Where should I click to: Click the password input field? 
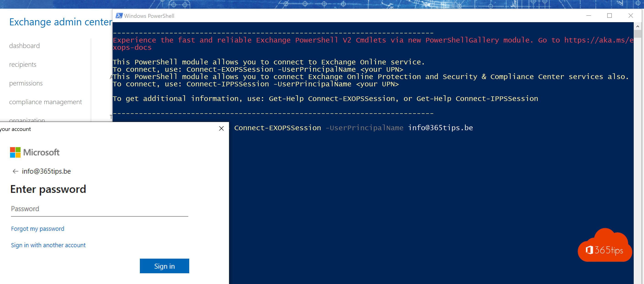[x=100, y=208]
